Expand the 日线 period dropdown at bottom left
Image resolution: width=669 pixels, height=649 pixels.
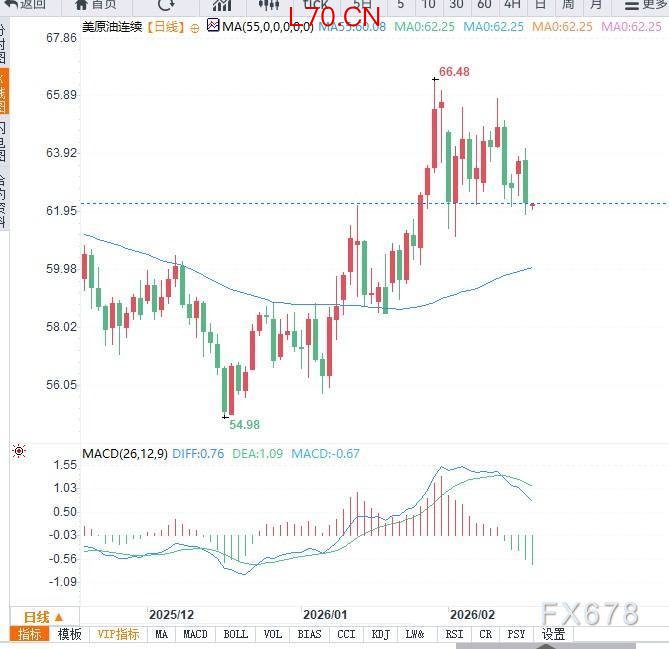click(43, 617)
